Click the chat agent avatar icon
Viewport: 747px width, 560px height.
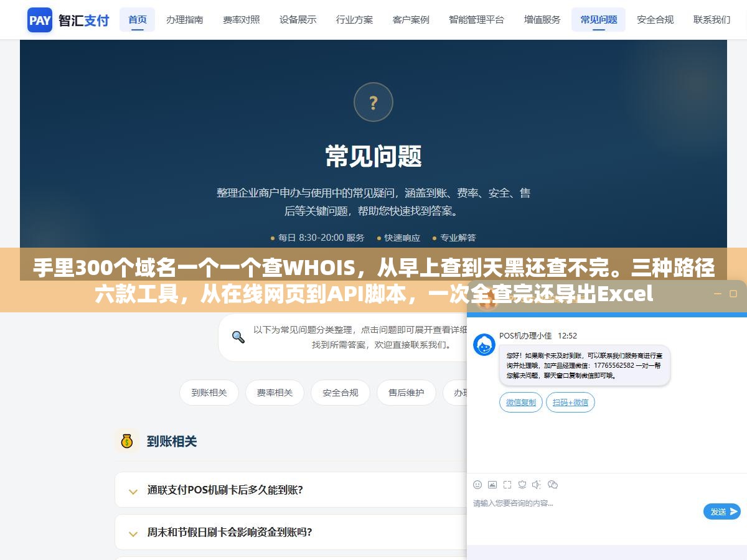point(484,345)
